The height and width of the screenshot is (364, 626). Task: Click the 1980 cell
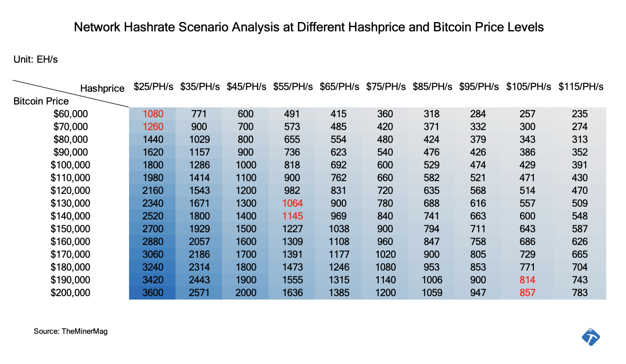point(153,178)
